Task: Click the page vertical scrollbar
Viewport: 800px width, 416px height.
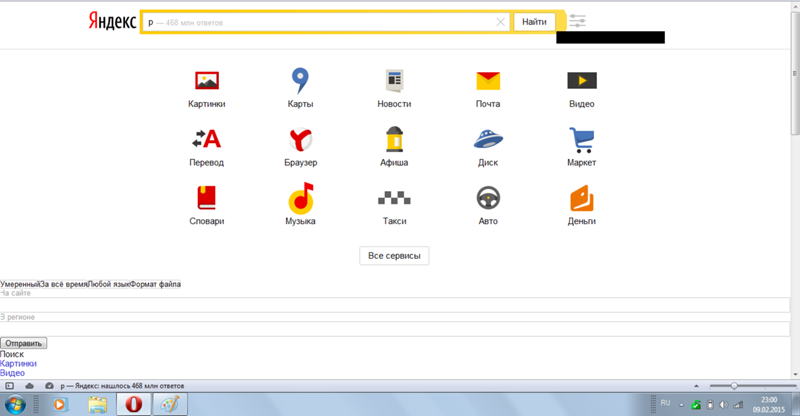Action: point(795,73)
